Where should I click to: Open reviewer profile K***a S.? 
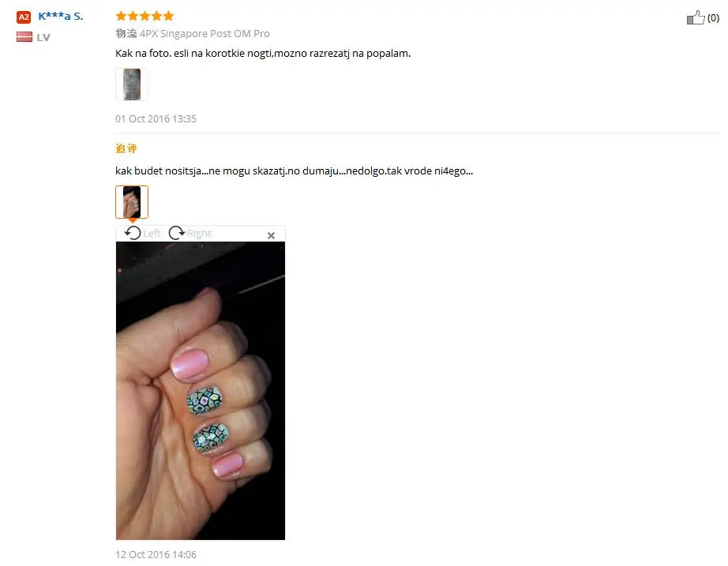point(60,17)
